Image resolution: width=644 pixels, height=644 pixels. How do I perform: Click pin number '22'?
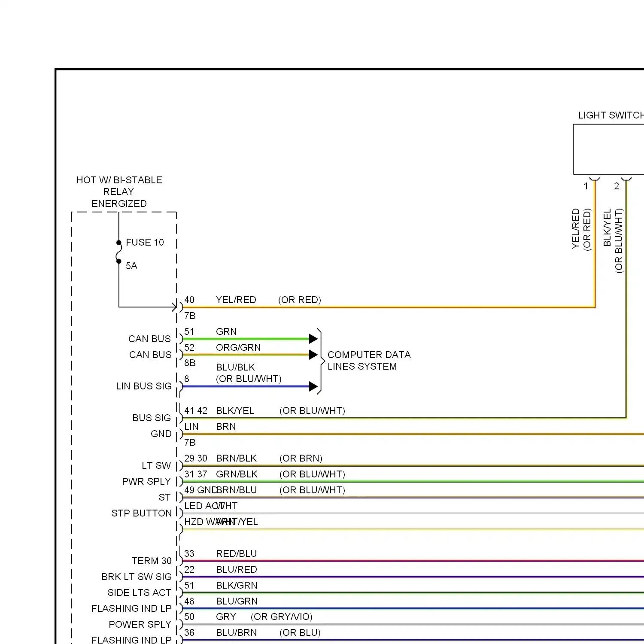[189, 569]
